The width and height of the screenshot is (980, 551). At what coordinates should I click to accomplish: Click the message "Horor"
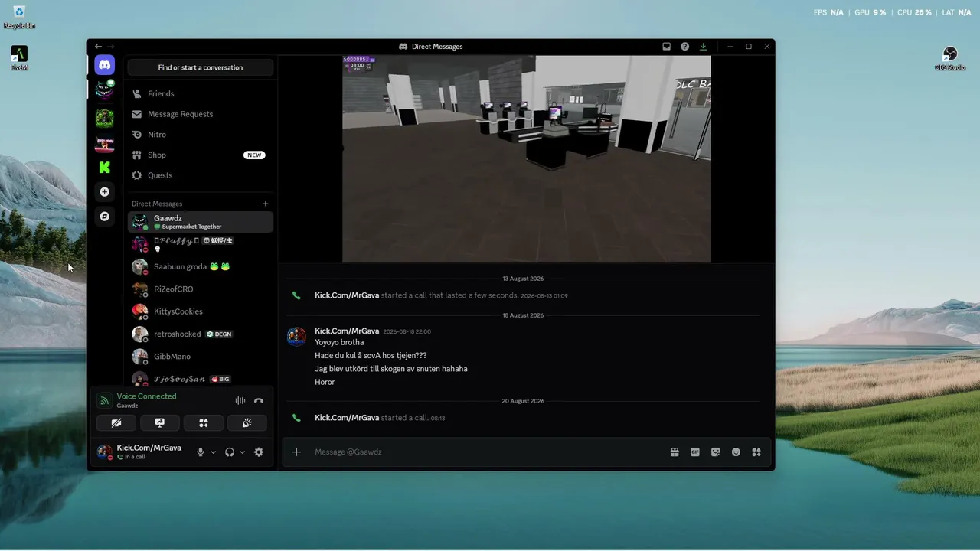325,382
